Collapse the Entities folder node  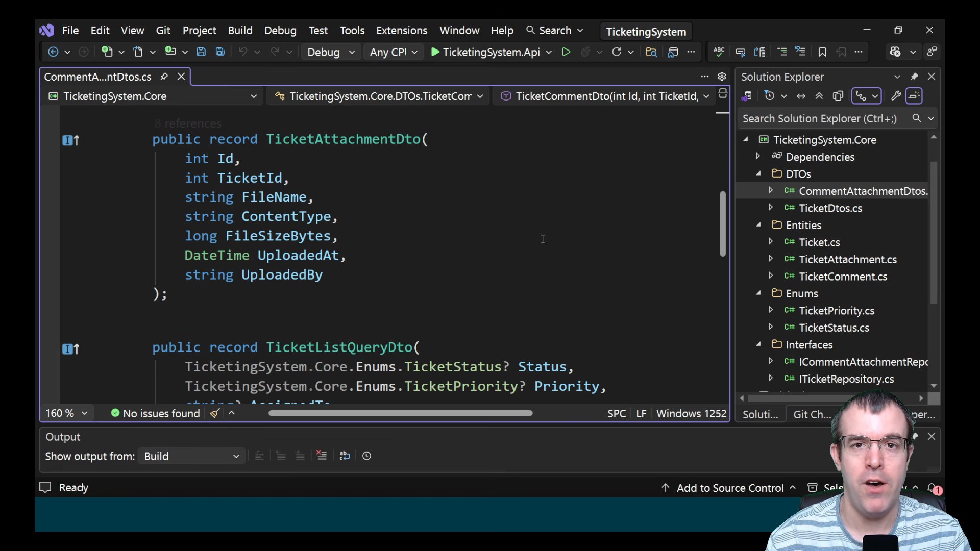click(x=758, y=225)
